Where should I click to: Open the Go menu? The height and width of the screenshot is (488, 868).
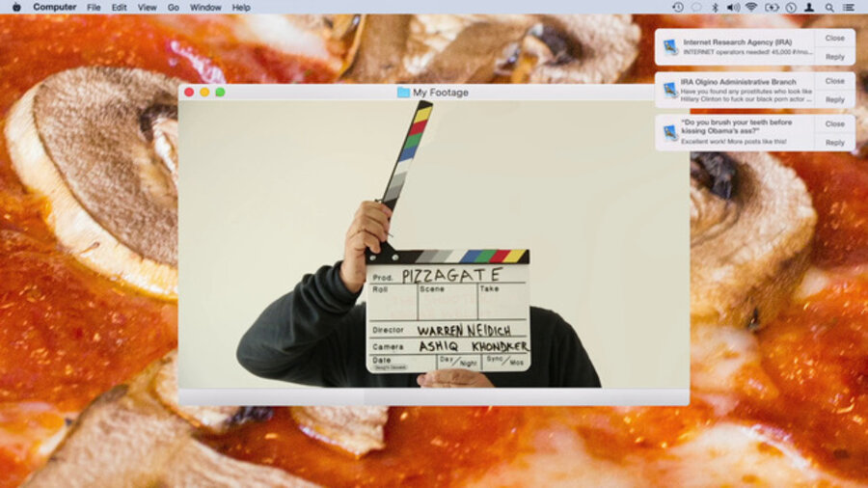coord(174,7)
